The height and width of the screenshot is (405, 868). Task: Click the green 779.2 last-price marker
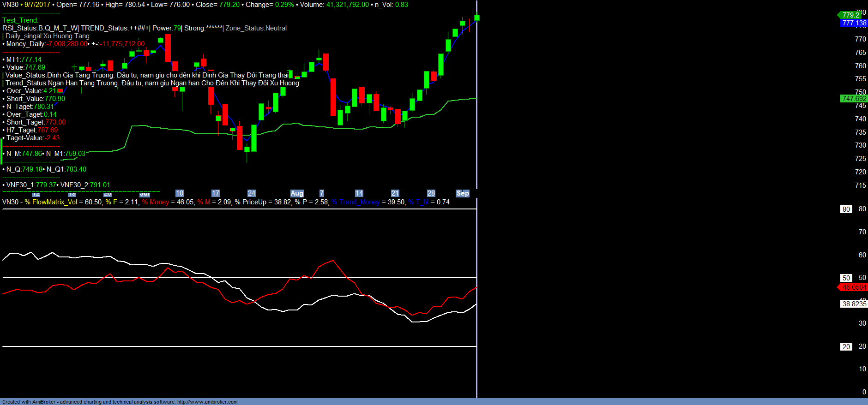point(850,15)
